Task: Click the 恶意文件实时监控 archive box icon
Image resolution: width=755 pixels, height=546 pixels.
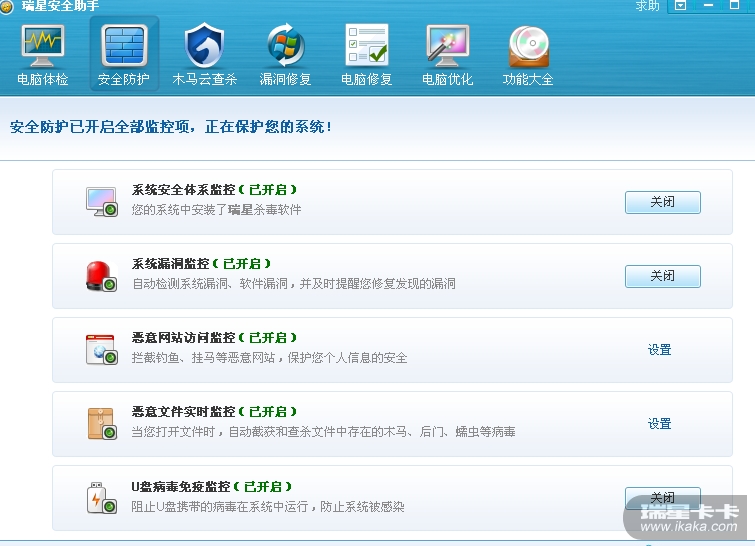Action: click(x=102, y=424)
